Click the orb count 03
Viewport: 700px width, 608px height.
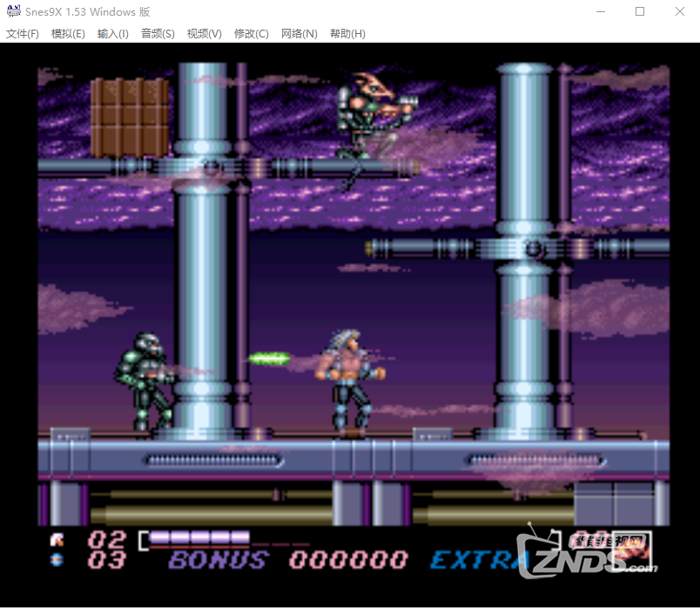tap(106, 560)
